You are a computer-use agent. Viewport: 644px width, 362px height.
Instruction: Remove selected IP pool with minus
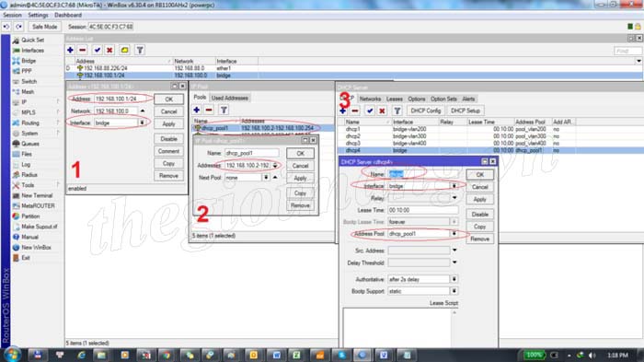coord(209,111)
